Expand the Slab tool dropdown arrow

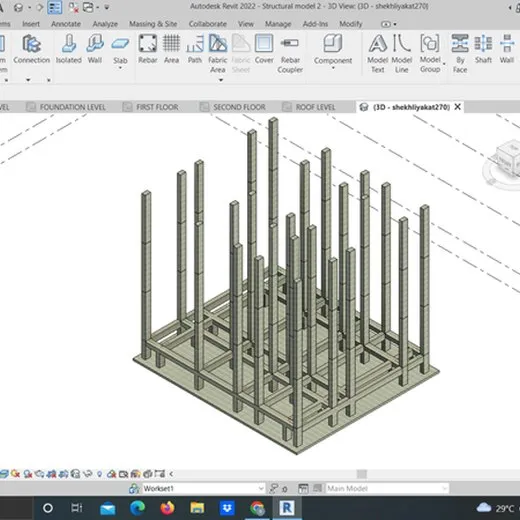tap(120, 68)
